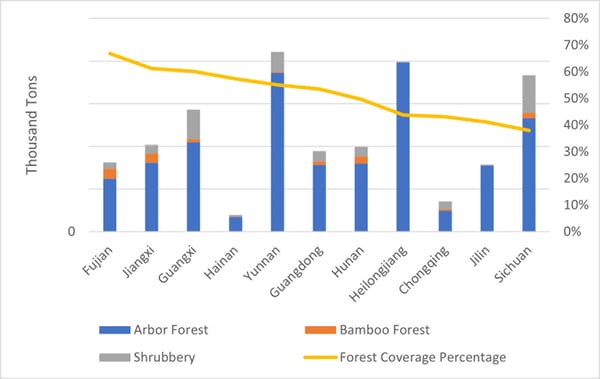Select the Jilin blue bar

tap(487, 198)
